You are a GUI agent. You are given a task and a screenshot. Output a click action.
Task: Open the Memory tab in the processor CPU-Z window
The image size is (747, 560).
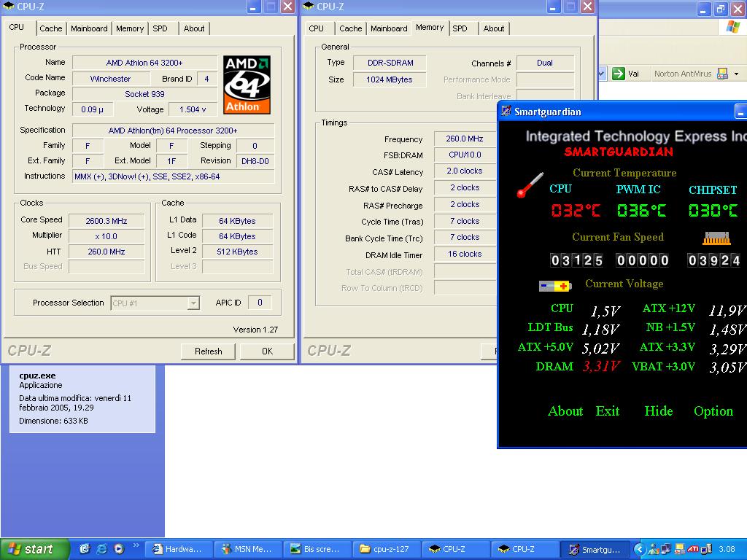[x=130, y=28]
